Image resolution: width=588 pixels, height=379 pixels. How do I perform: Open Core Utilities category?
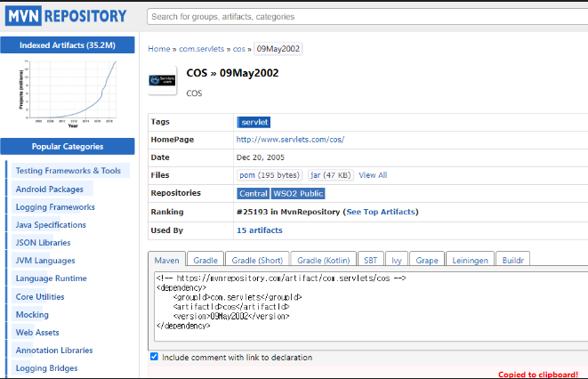(40, 296)
